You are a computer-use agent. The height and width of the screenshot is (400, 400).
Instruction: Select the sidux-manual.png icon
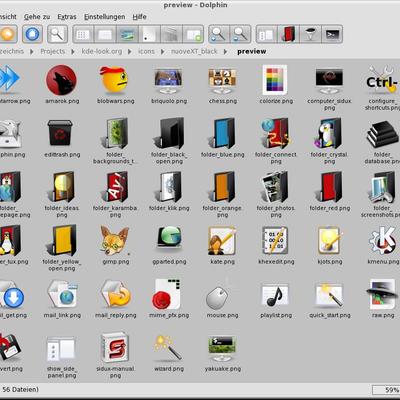click(115, 347)
